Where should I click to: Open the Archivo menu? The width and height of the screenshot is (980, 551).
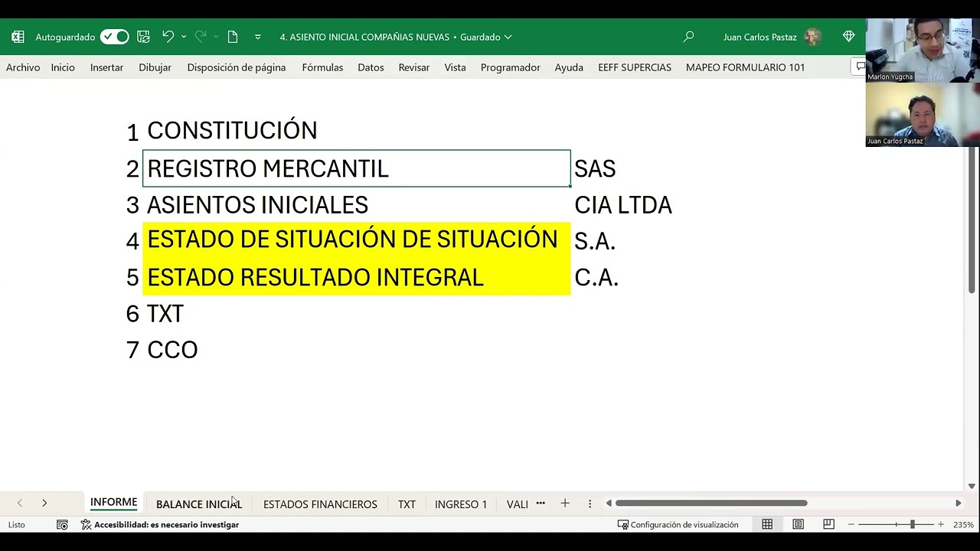(x=23, y=67)
